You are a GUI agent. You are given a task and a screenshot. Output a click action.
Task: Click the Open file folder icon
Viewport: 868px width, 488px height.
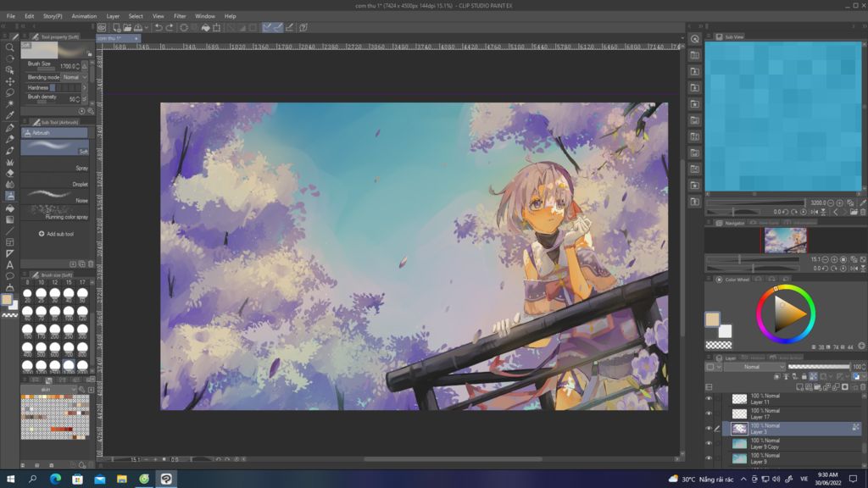pos(127,27)
